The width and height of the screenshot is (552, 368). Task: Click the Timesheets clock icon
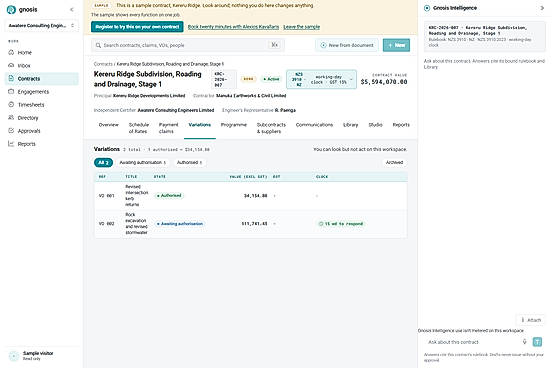pos(11,104)
